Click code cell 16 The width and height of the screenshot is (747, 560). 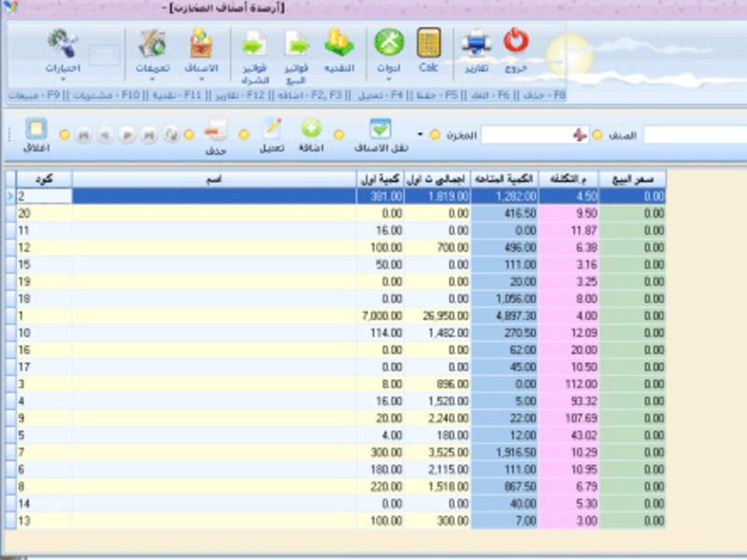point(44,350)
